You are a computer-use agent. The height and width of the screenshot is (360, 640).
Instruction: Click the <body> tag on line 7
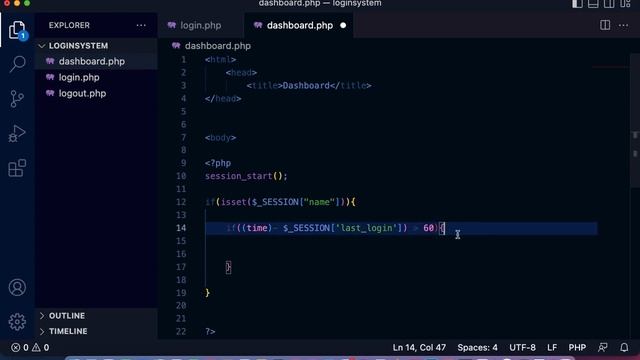pyautogui.click(x=220, y=138)
